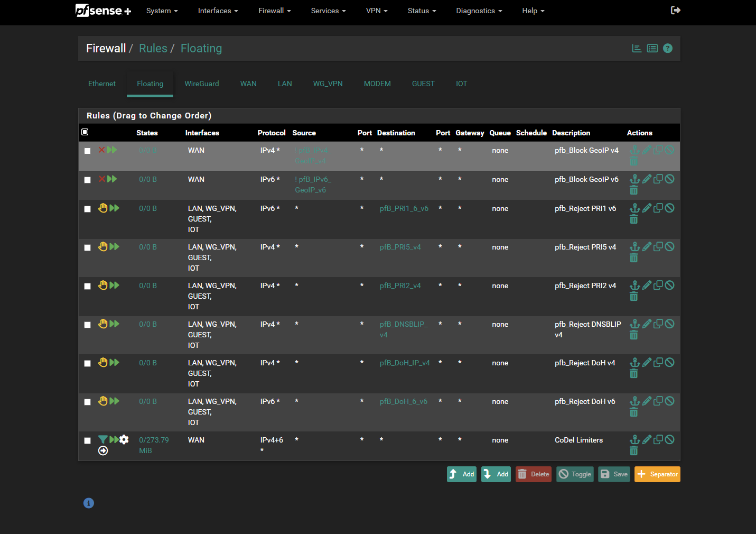This screenshot has height=534, width=756.
Task: Click the 0/273.79 MiB states link
Action: coord(154,445)
